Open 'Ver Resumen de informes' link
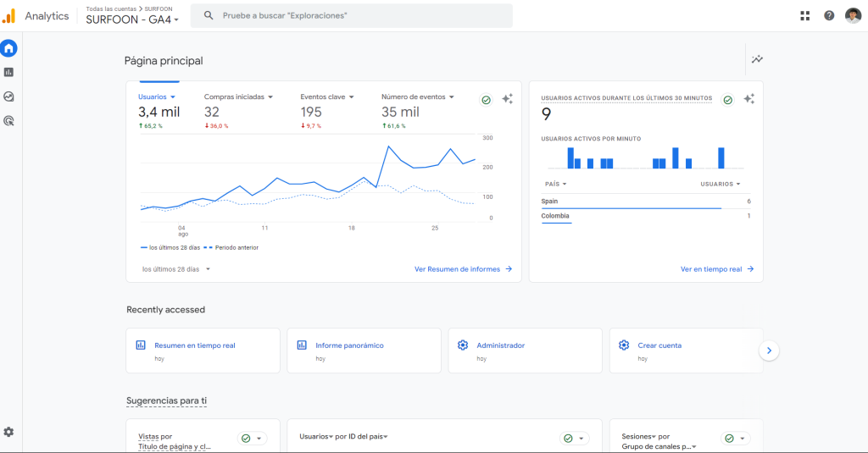Viewport: 868px width, 453px height. click(463, 269)
